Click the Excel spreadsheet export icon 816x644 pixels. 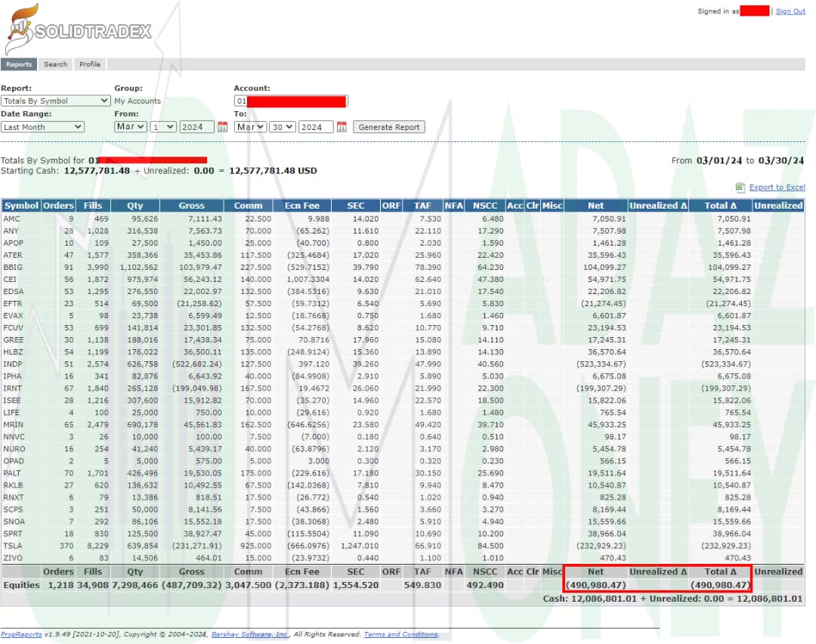tap(740, 187)
